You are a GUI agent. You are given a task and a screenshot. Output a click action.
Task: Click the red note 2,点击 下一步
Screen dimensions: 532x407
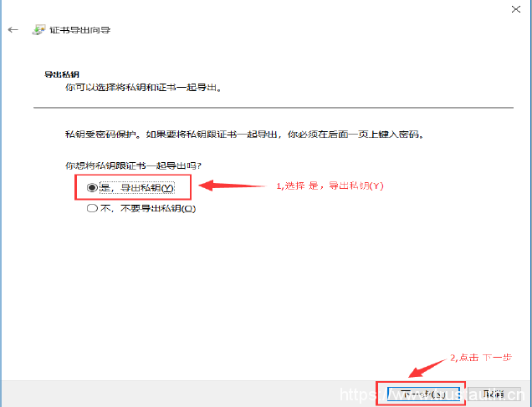481,358
